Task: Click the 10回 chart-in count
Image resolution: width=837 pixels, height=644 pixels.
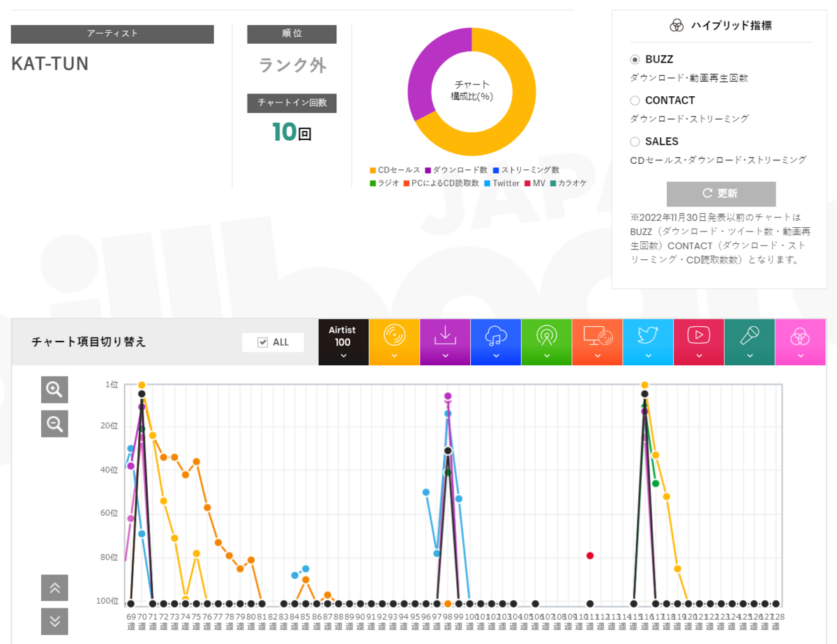Action: click(x=292, y=132)
